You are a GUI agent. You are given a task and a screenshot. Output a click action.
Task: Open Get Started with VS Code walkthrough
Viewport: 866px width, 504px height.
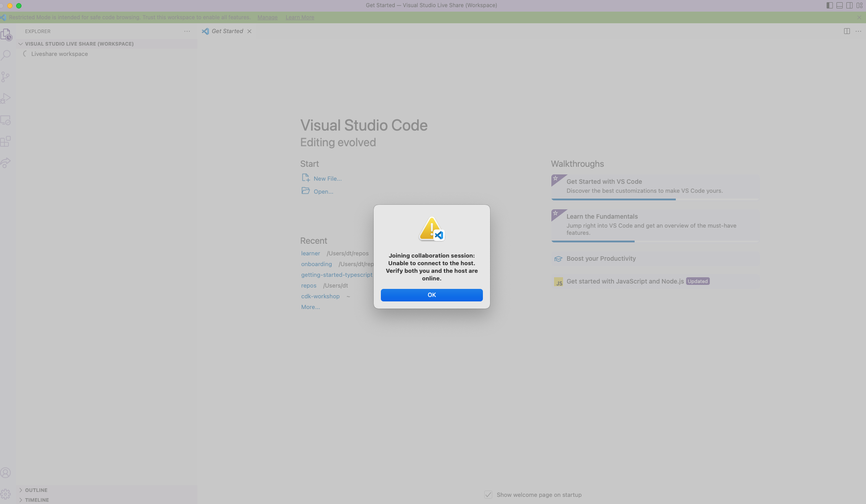click(x=655, y=187)
